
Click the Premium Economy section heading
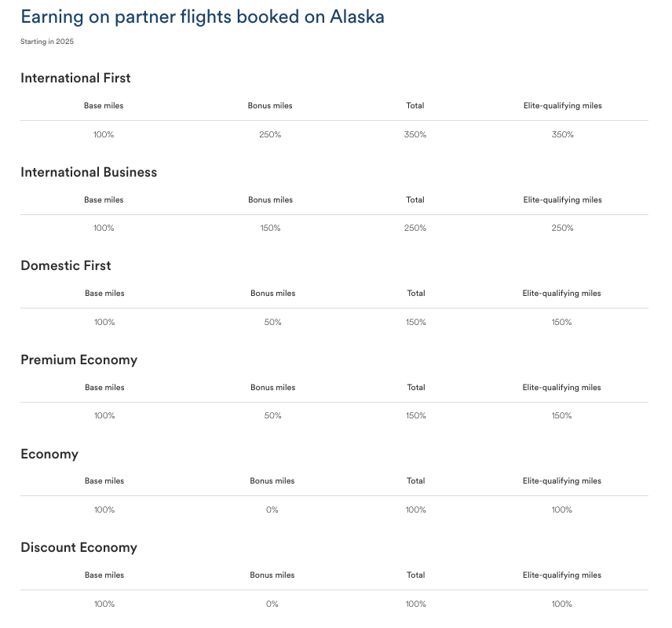point(79,360)
